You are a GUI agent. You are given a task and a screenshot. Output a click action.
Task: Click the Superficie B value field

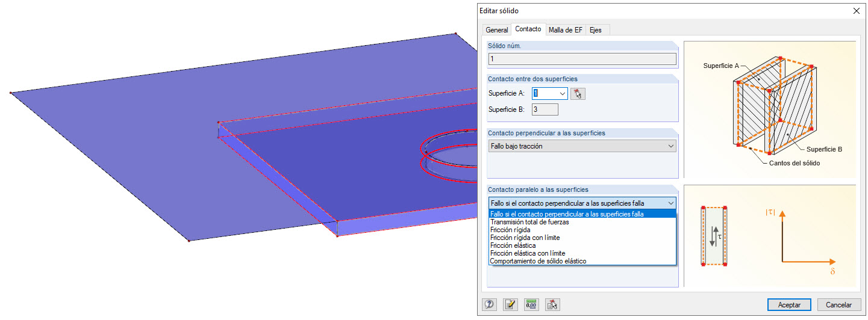pyautogui.click(x=545, y=109)
